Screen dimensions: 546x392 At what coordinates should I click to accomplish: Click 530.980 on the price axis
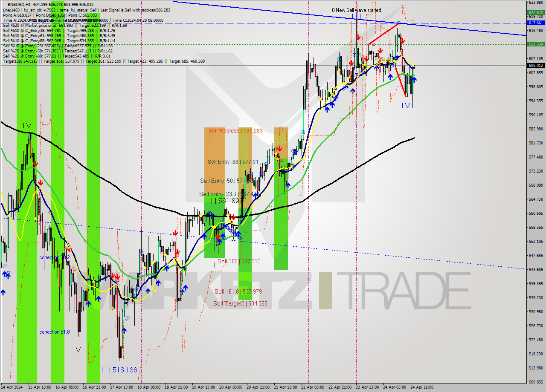[536, 312]
